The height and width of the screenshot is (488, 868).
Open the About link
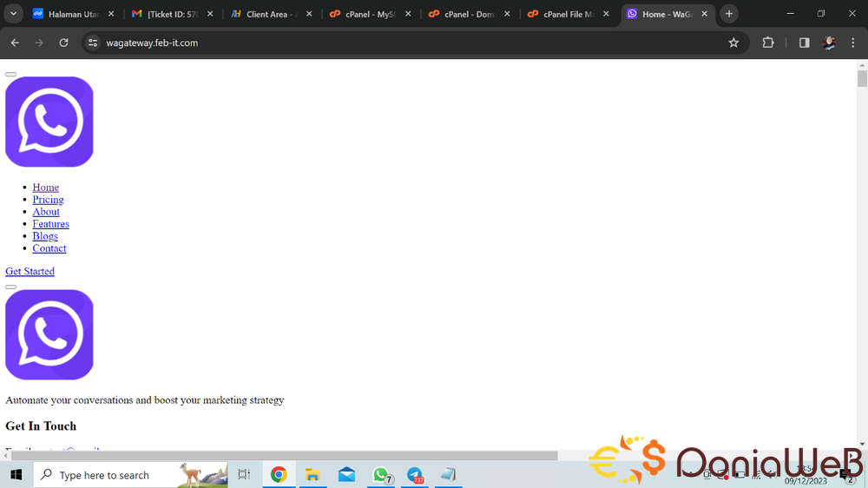click(46, 212)
